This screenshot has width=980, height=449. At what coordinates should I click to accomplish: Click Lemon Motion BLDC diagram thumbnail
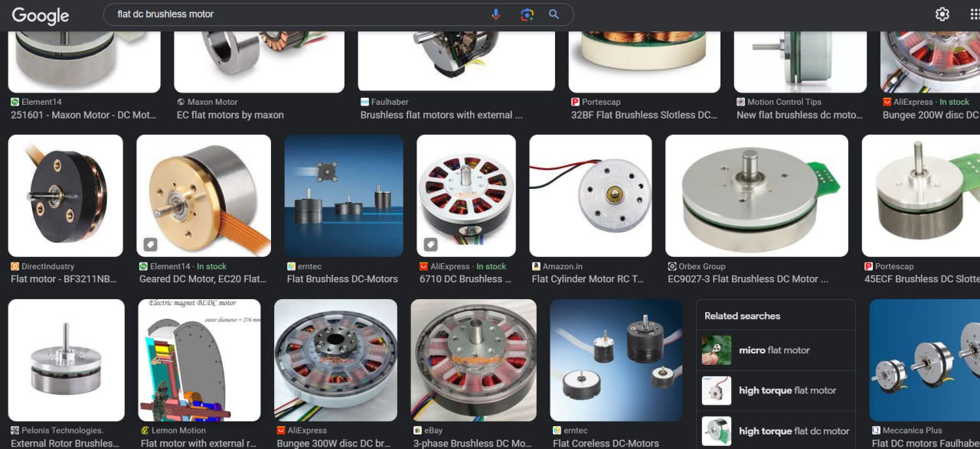tap(199, 360)
